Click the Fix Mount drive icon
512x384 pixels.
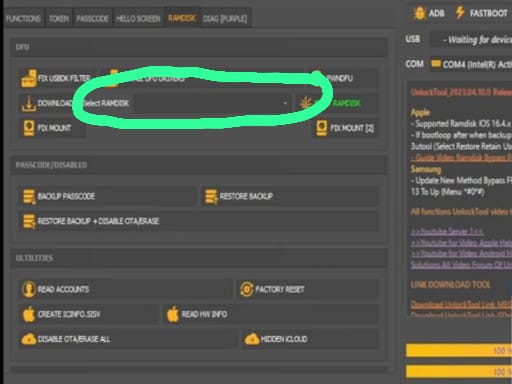click(x=29, y=128)
